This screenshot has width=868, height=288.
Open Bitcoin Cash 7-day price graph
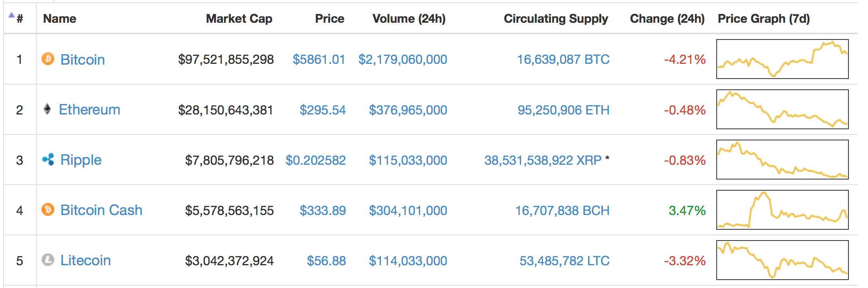coord(782,210)
